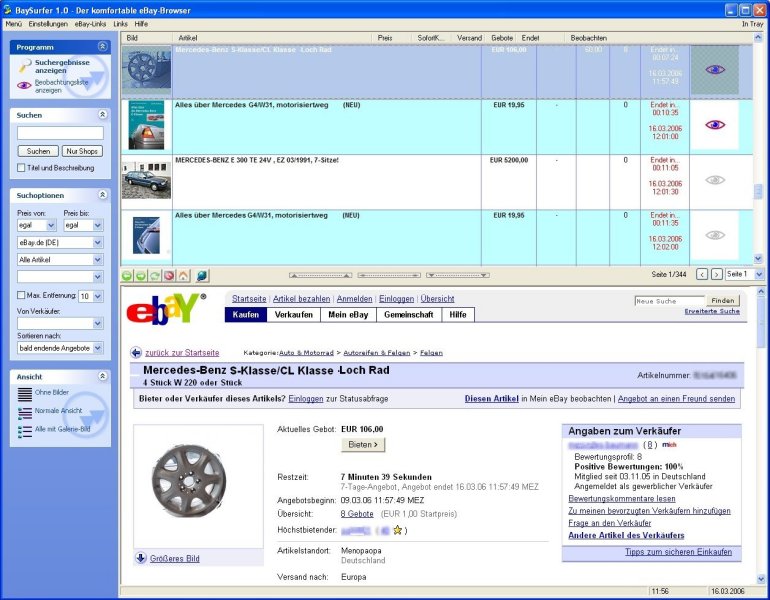Open the Erweiterte Suche link
770x600 pixels.
(x=712, y=311)
